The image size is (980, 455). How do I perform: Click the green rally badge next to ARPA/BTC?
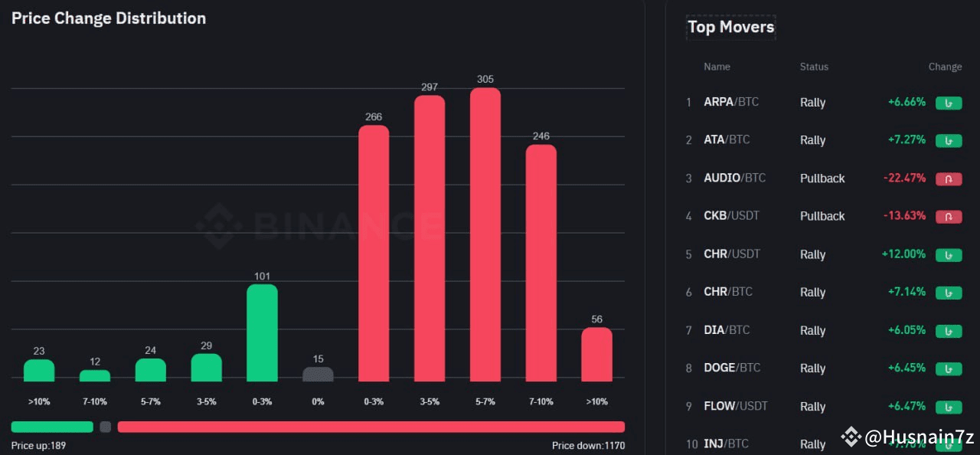949,103
